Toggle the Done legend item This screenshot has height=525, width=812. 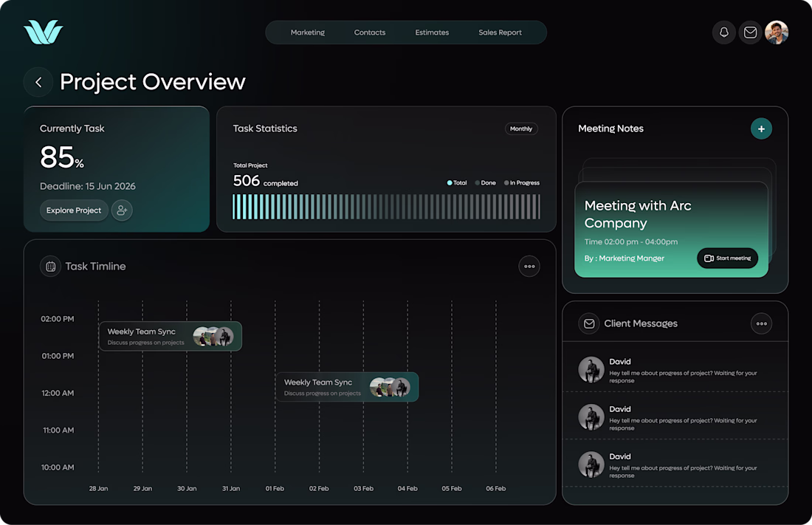coord(485,183)
